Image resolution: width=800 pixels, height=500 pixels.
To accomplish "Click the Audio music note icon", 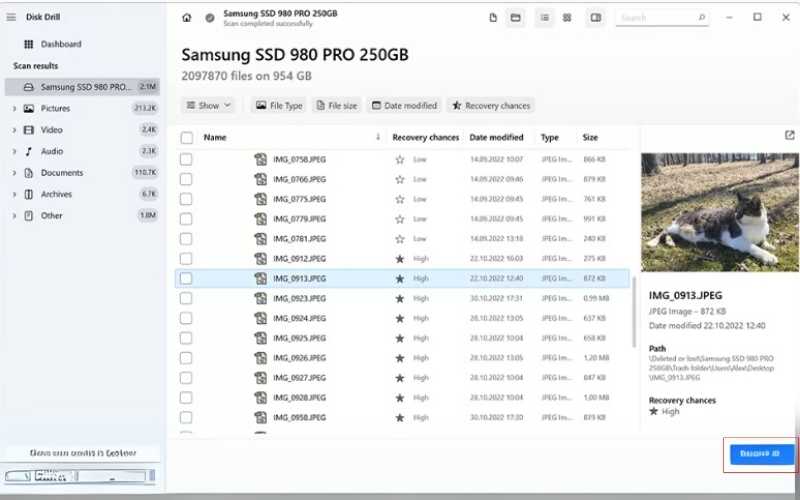I will [29, 152].
